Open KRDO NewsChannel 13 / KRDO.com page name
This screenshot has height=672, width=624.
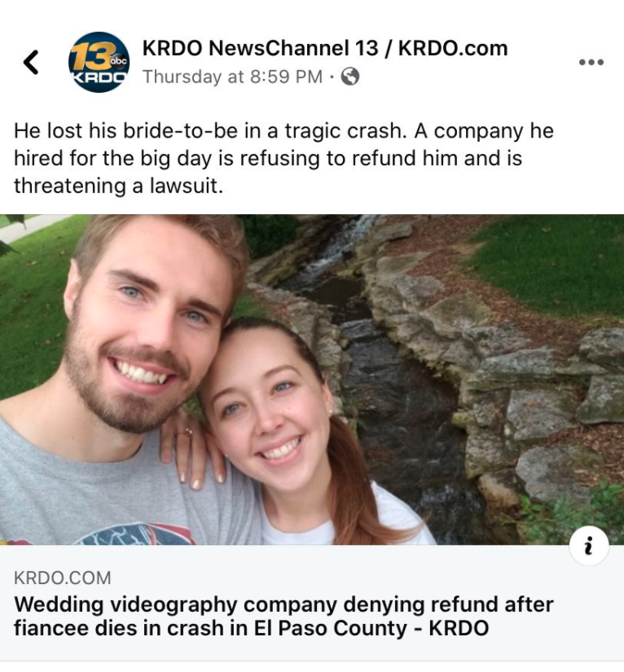click(325, 47)
